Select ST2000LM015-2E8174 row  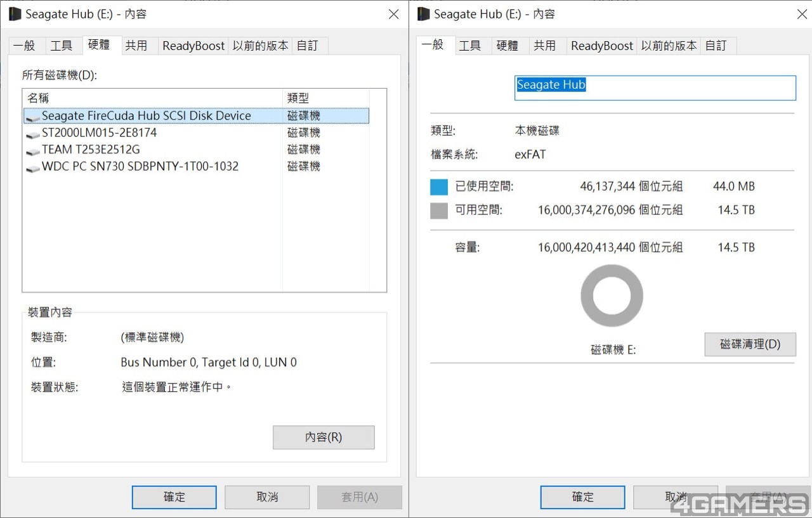(x=196, y=133)
